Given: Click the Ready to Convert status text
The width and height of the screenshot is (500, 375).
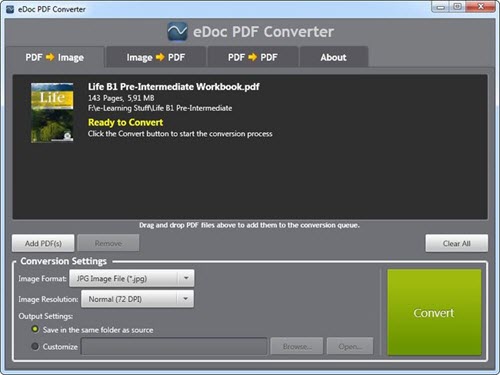Looking at the screenshot, I should pyautogui.click(x=125, y=122).
